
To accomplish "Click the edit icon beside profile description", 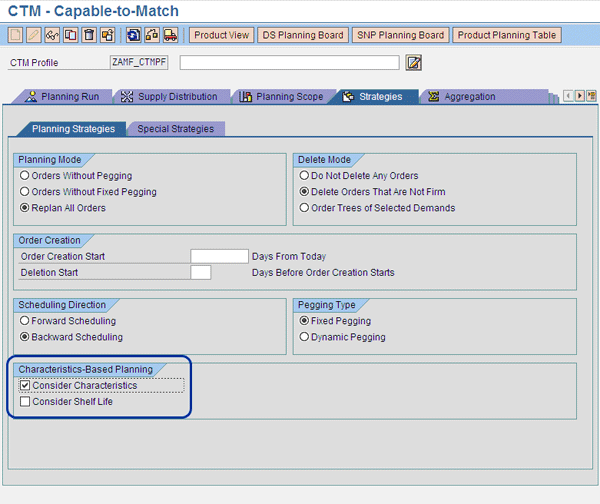I will [x=414, y=63].
